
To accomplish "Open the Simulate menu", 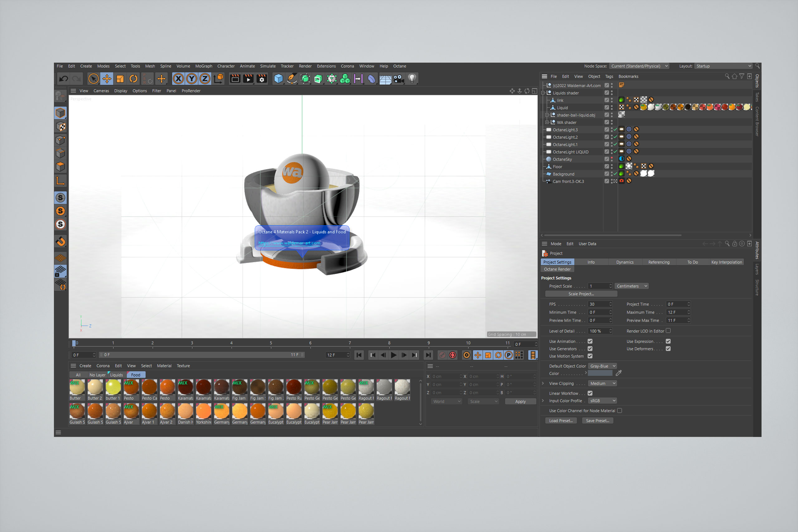I will pyautogui.click(x=268, y=66).
